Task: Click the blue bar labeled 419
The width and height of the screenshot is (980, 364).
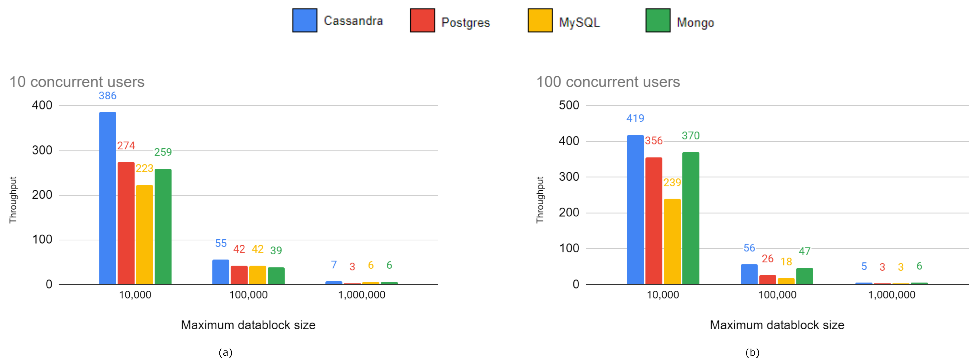Action: pos(635,209)
